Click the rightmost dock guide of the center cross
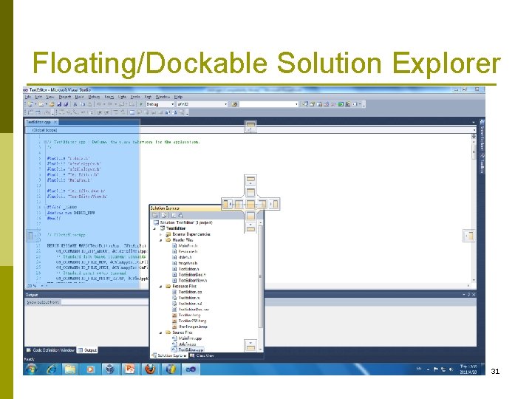The height and width of the screenshot is (399, 532). 274,204
